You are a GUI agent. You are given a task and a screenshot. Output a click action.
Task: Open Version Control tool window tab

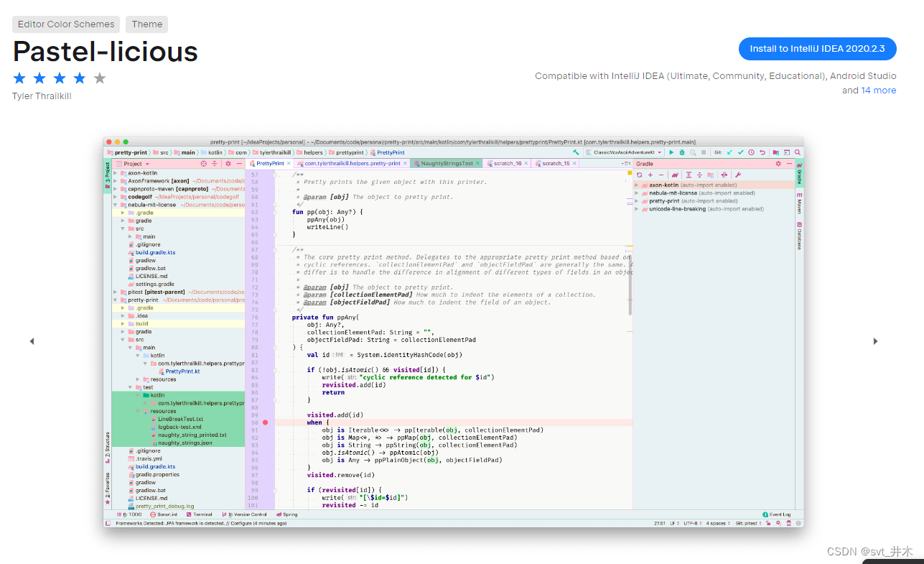[245, 514]
